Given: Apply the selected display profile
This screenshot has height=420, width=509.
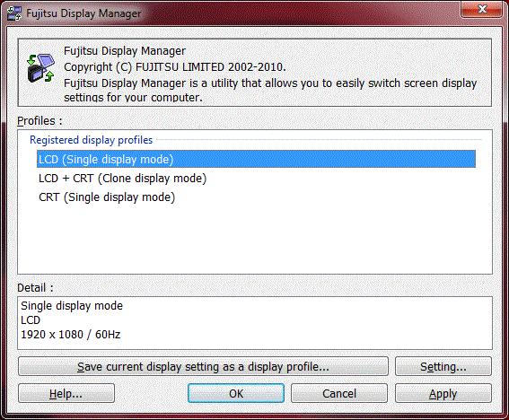Looking at the screenshot, I should [x=443, y=393].
